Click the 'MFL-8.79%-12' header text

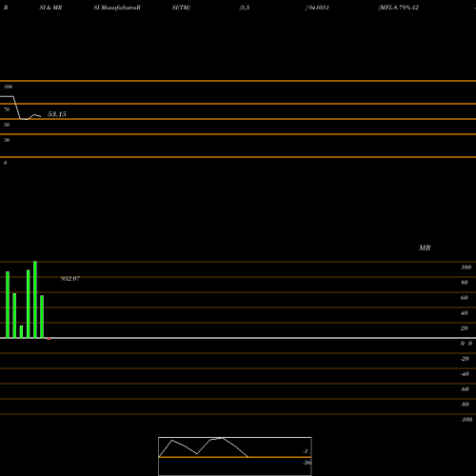[x=398, y=8]
